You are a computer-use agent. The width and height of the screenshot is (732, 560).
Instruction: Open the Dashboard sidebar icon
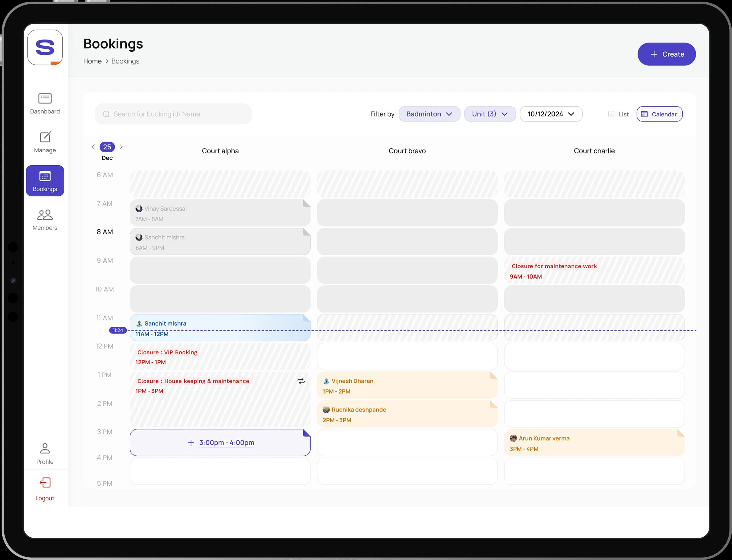click(45, 99)
